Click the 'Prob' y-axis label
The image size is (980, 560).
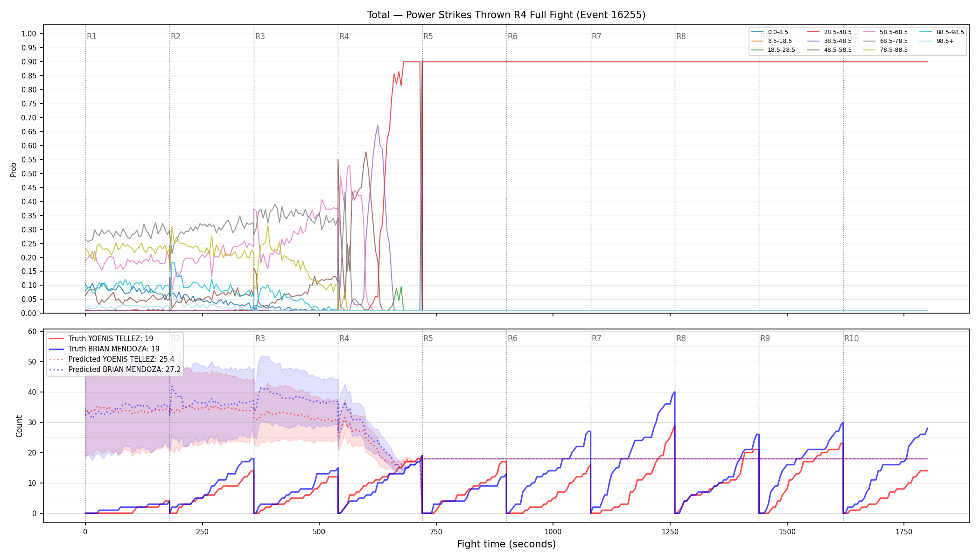click(14, 169)
